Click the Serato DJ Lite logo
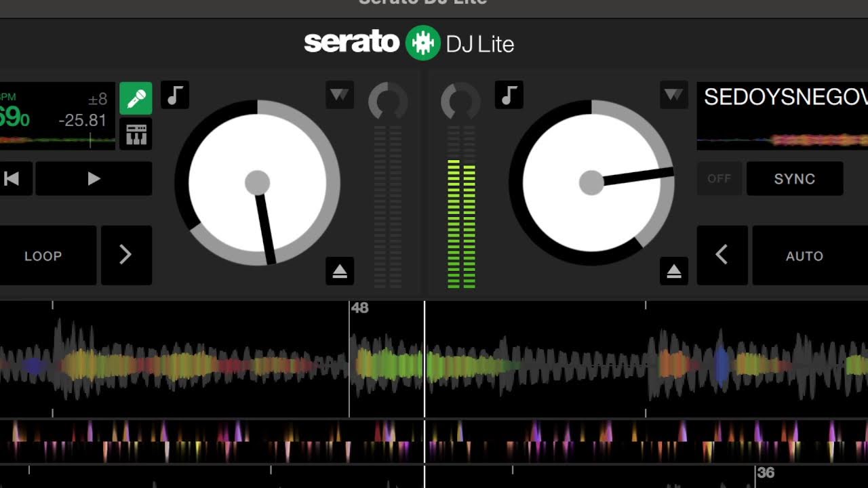 [x=409, y=43]
